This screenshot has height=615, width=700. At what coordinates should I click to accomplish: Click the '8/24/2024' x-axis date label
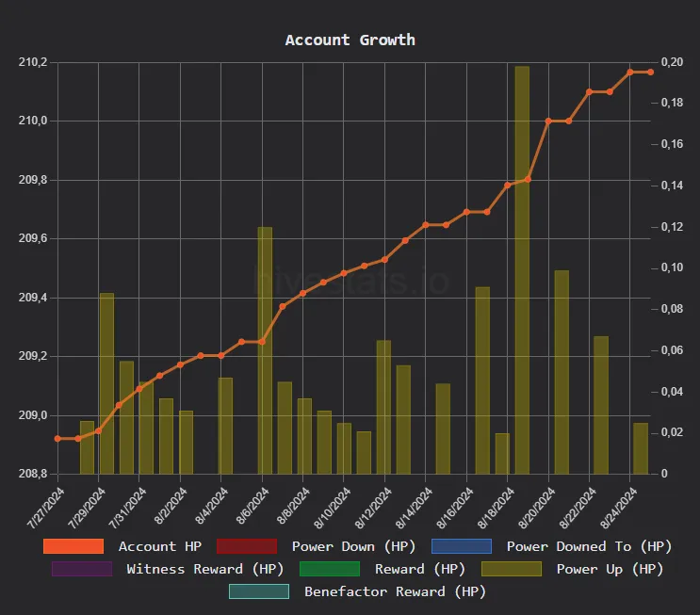pyautogui.click(x=619, y=508)
